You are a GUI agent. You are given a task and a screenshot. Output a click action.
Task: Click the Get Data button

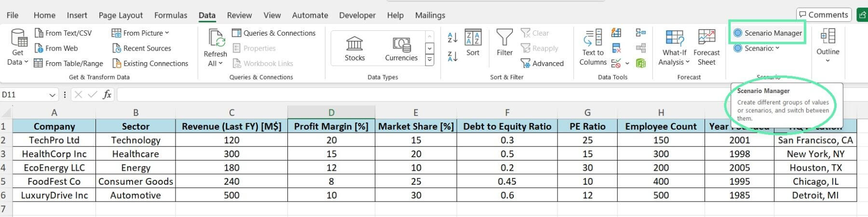point(19,47)
